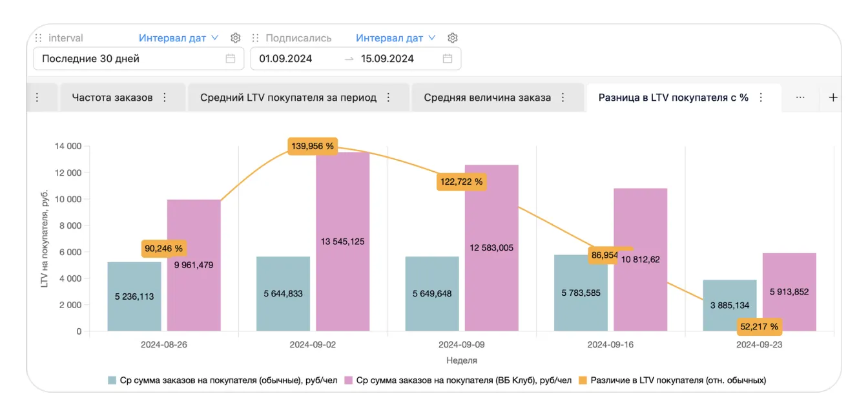Screen dimensions: 868x416
Task: Click calendar icon in Последние 30 дней field
Action: [231, 59]
